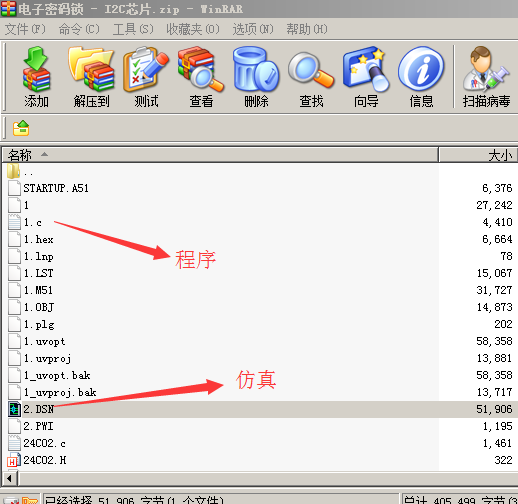Select the 1.uvproj file name
Screen dimensions: 518x504
point(47,359)
